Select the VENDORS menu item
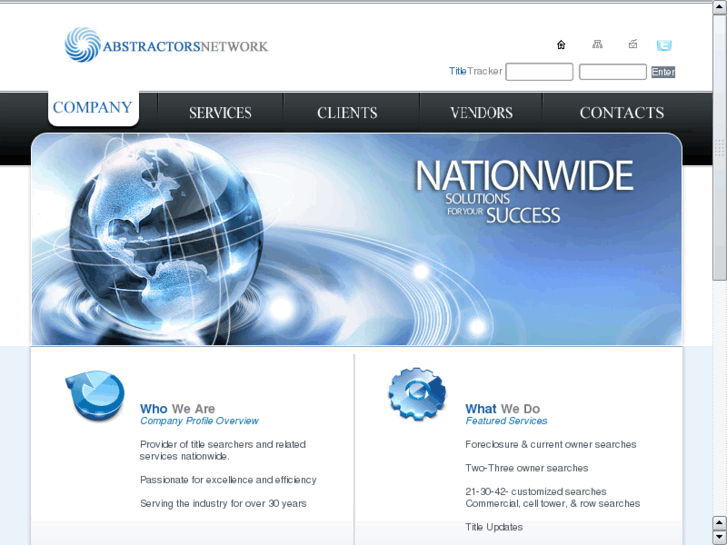The width and height of the screenshot is (727, 545). point(481,113)
